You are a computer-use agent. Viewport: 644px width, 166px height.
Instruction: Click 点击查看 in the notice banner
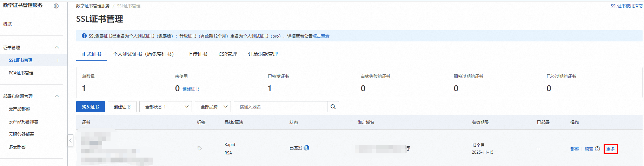[x=321, y=36]
